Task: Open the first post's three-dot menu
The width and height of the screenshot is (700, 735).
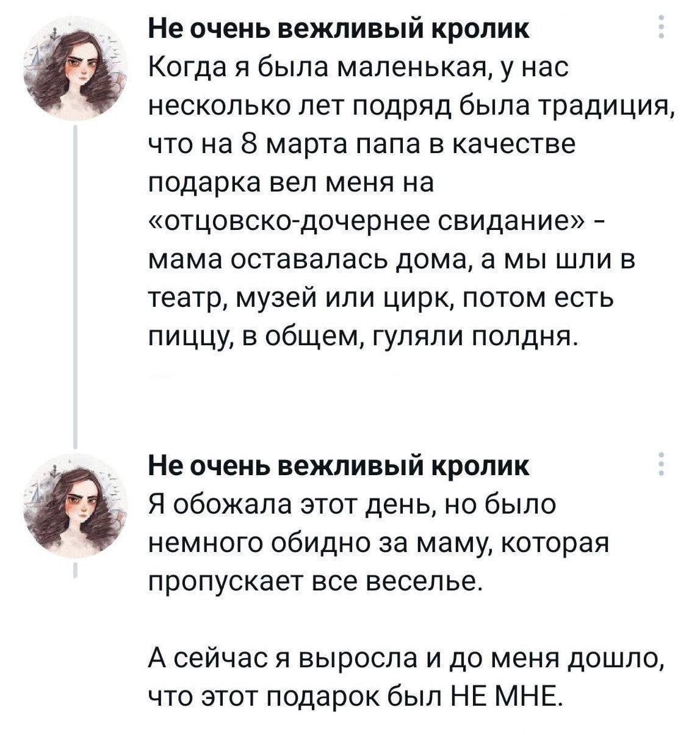Action: click(660, 27)
